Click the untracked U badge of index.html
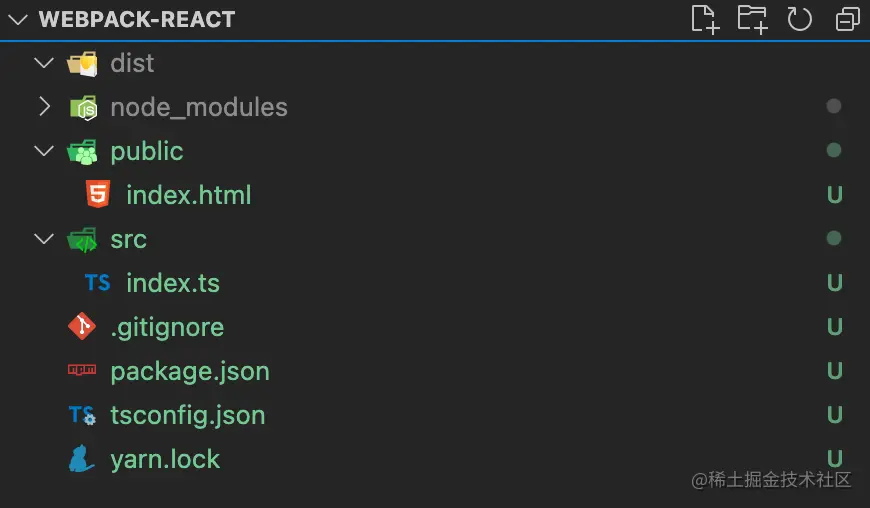The image size is (870, 508). click(x=834, y=195)
